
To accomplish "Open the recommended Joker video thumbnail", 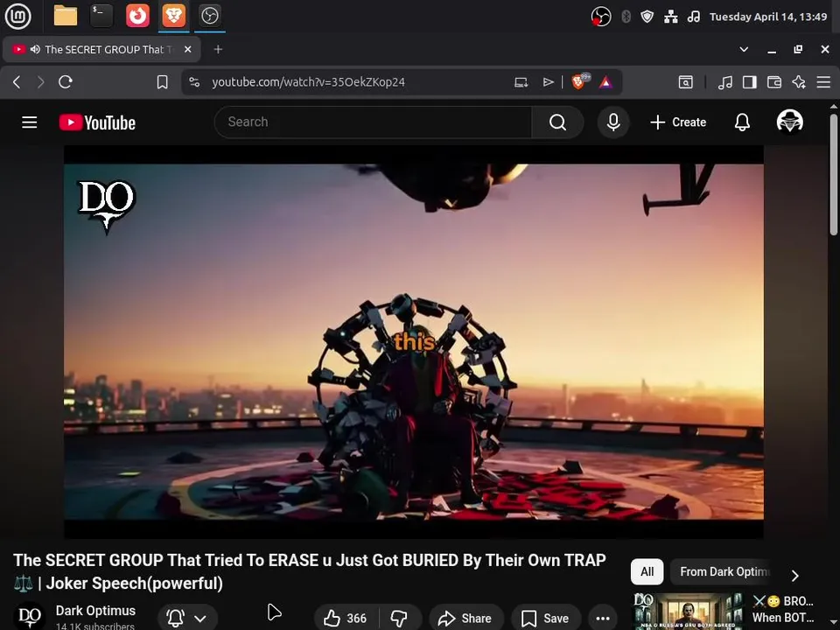I will (x=688, y=611).
